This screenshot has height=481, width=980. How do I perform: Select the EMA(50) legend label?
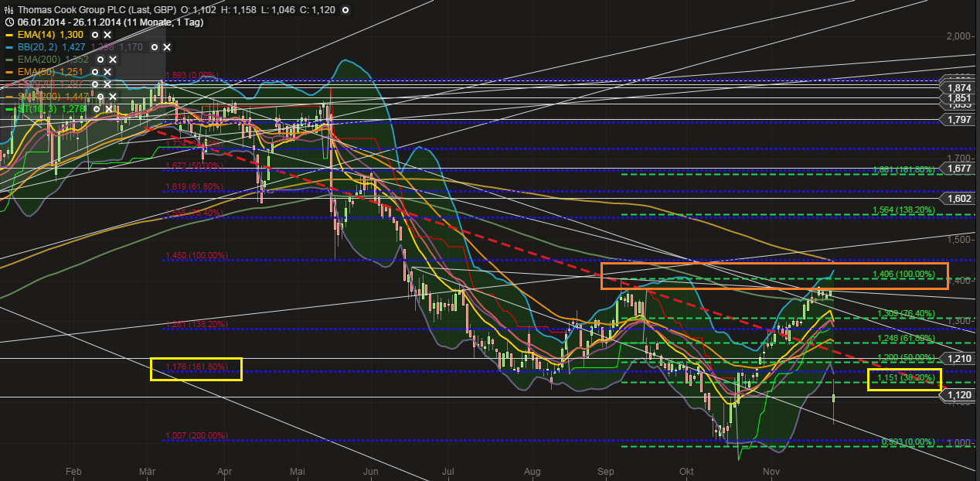tap(37, 71)
